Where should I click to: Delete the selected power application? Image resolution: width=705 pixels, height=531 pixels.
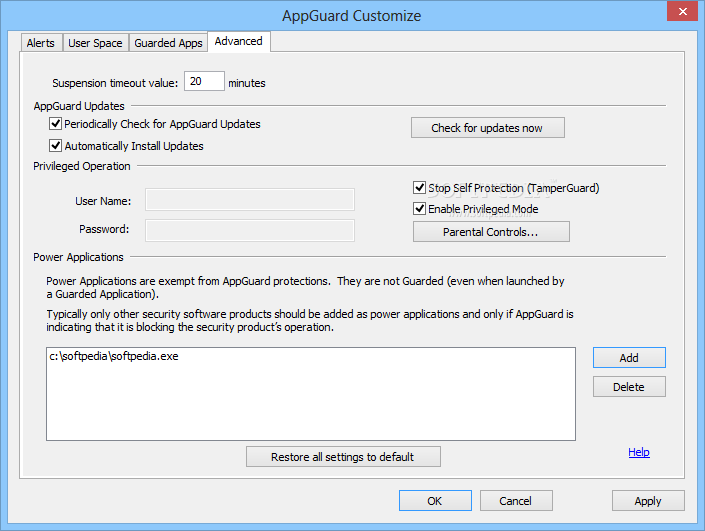[629, 387]
